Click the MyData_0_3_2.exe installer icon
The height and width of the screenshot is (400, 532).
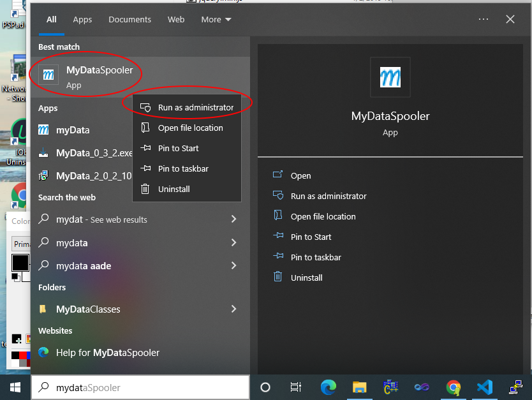click(43, 152)
